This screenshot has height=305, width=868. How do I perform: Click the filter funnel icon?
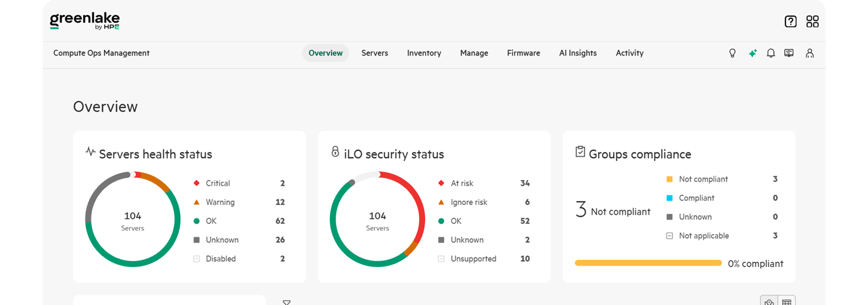286,302
